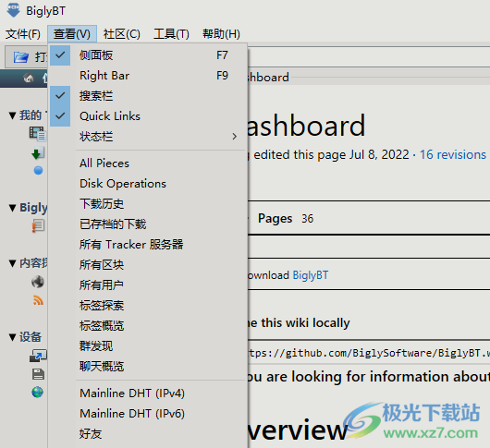Open 标签探索 tag discovery
The width and height of the screenshot is (490, 448).
[147, 306]
